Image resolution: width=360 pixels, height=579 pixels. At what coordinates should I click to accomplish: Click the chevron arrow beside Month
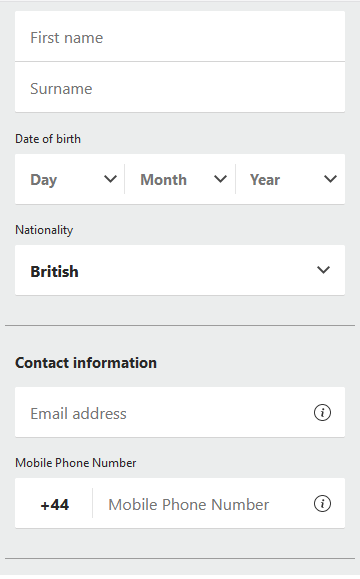220,179
